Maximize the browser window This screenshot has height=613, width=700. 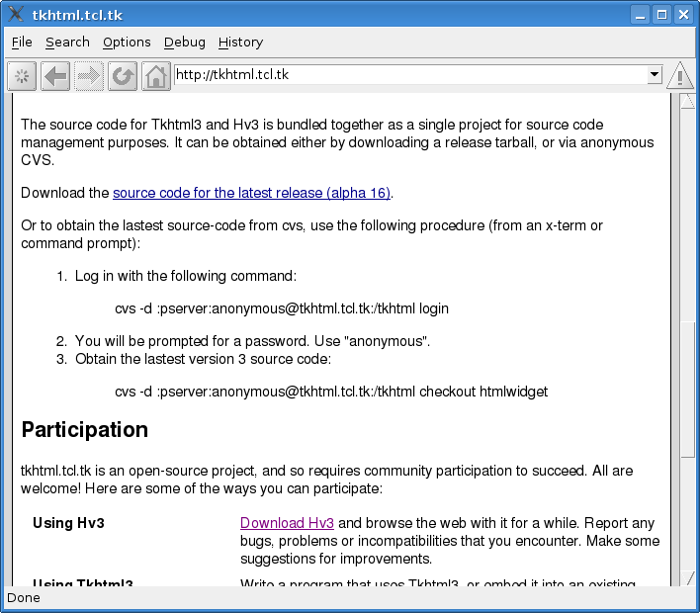[661, 14]
